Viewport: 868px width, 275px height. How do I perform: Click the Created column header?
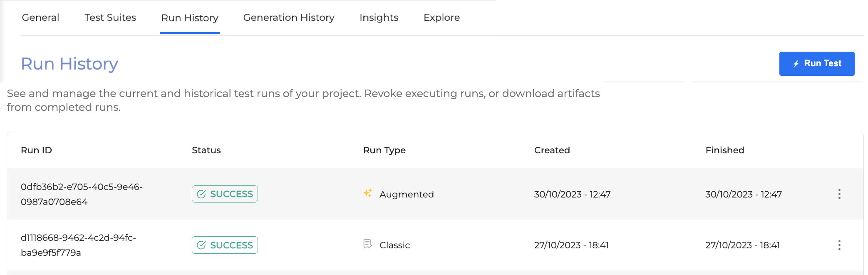552,150
